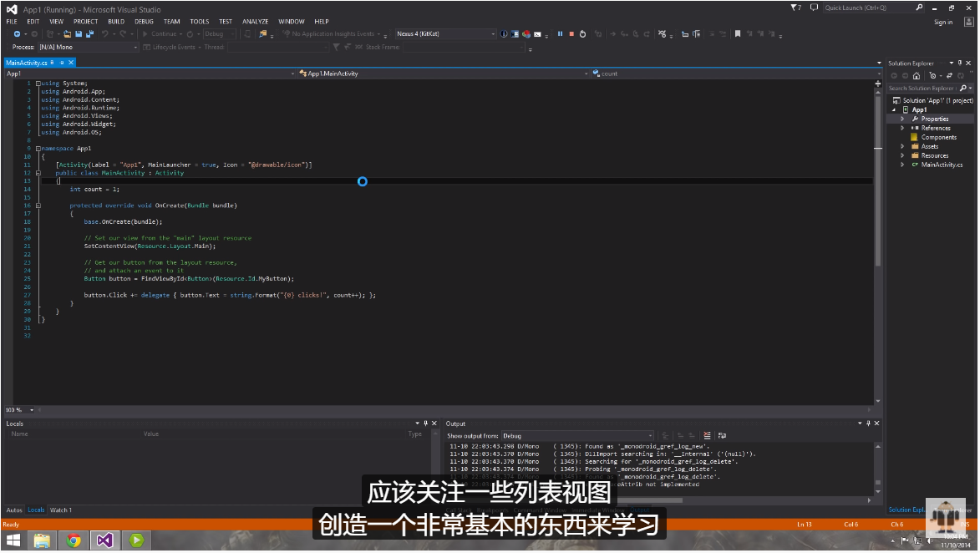The image size is (980, 553).
Task: Collapse the App1 project node
Action: (894, 110)
